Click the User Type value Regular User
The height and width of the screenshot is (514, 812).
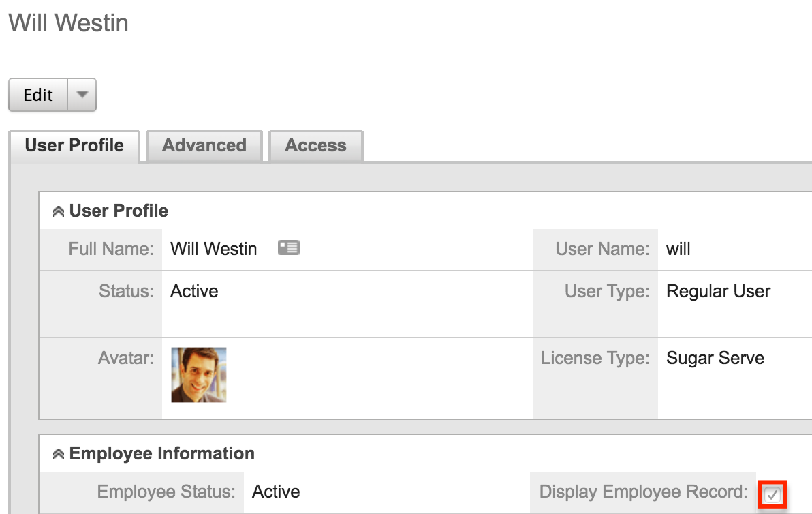(x=718, y=291)
